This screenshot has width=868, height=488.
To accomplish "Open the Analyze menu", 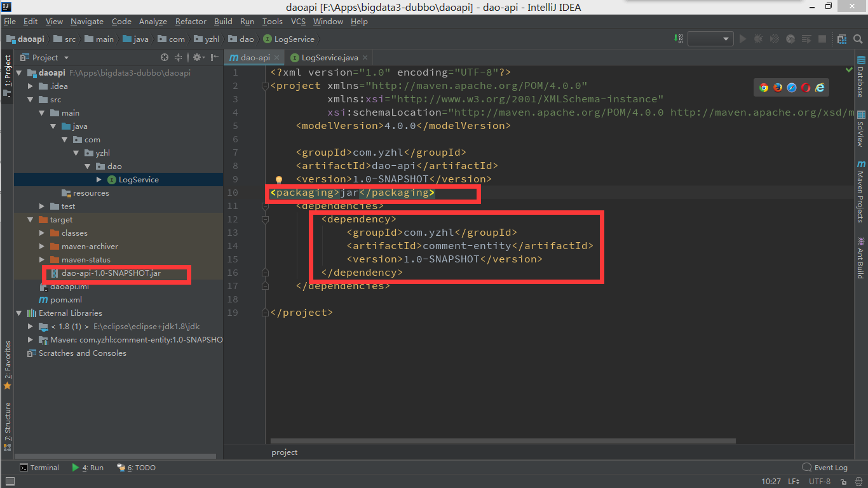I will [153, 22].
